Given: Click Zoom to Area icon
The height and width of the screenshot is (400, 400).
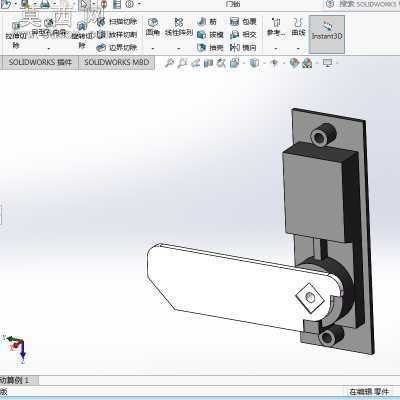Looking at the screenshot, I should click(x=182, y=63).
